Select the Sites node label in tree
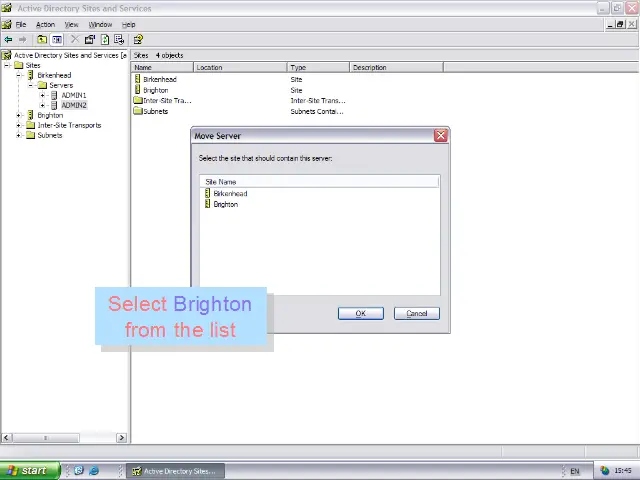This screenshot has height=480, width=640. coord(33,65)
